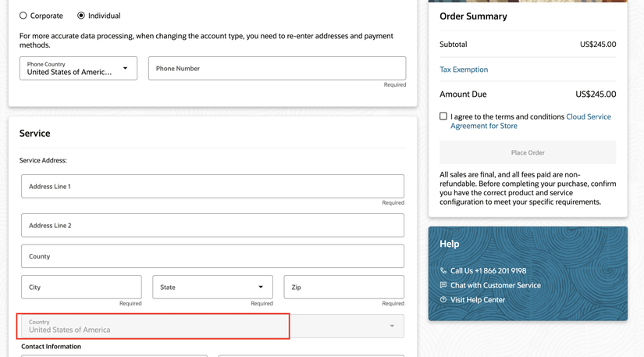Click Chat with Customer Service
Viewport: 644px width, 357px height.
(x=496, y=285)
